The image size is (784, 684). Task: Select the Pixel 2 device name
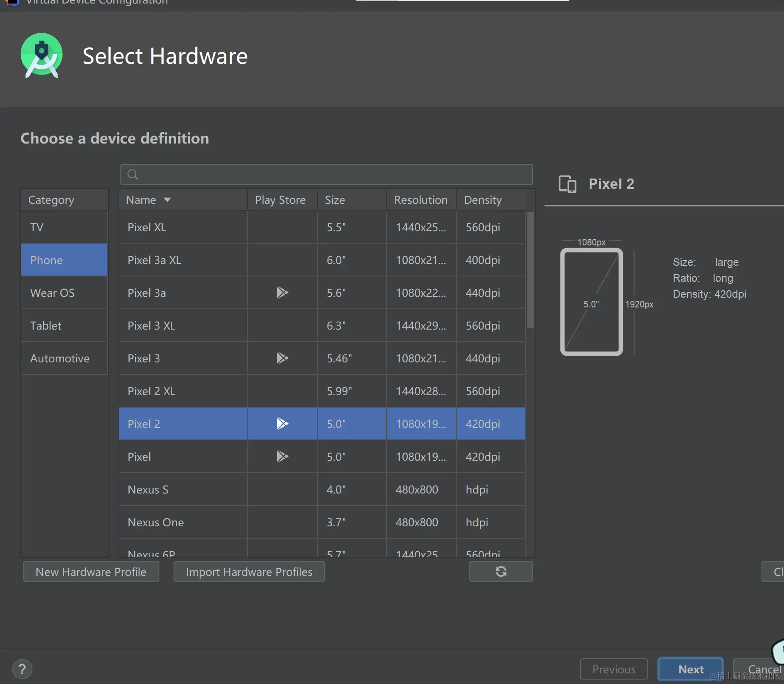pos(144,424)
